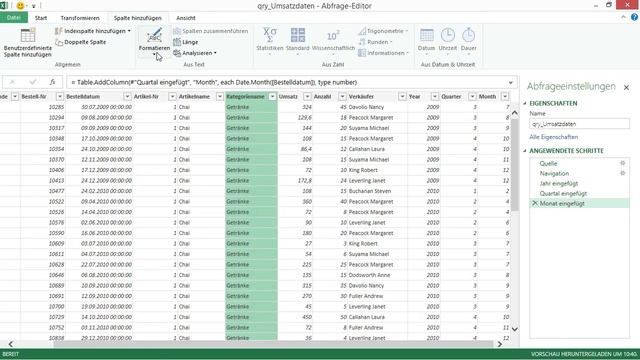The image size is (640, 360).
Task: Open filter dropdown of Quarter column
Action: [x=472, y=96]
